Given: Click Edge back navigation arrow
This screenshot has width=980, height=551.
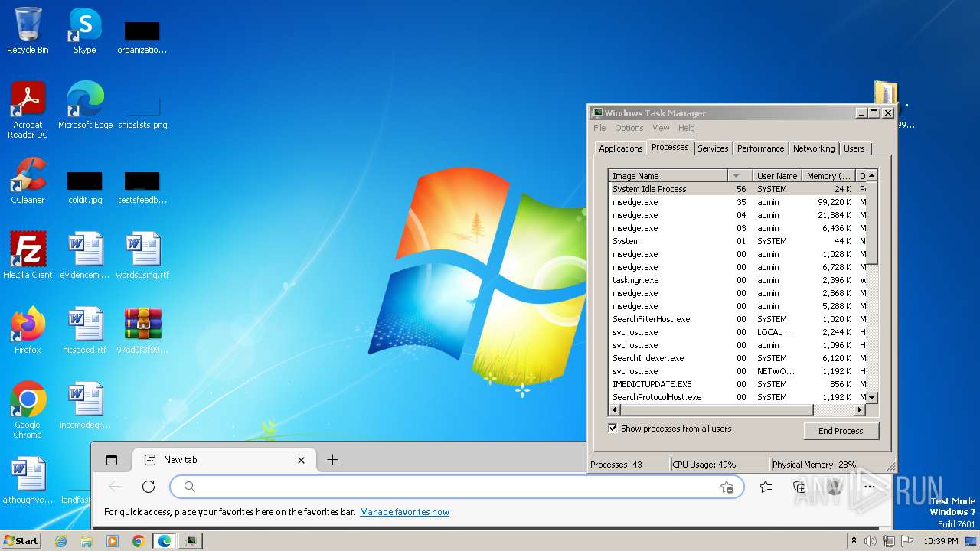Looking at the screenshot, I should 115,487.
